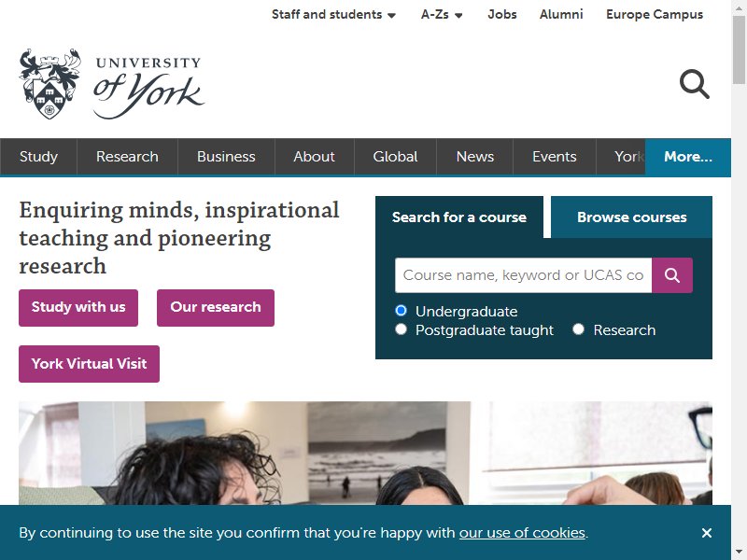Open York Virtual Visit button
The height and width of the screenshot is (560, 747).
[x=89, y=364]
